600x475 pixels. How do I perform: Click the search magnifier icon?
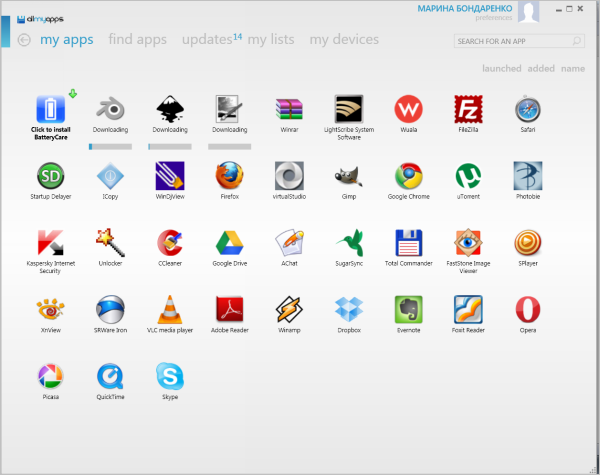577,41
